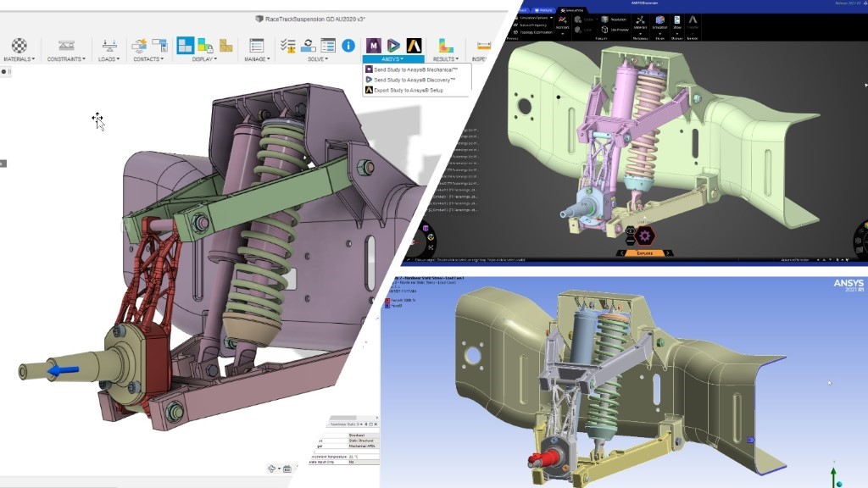The image size is (868, 488).
Task: Click the orbit navigation icon at Fusion bottom
Action: pyautogui.click(x=272, y=469)
